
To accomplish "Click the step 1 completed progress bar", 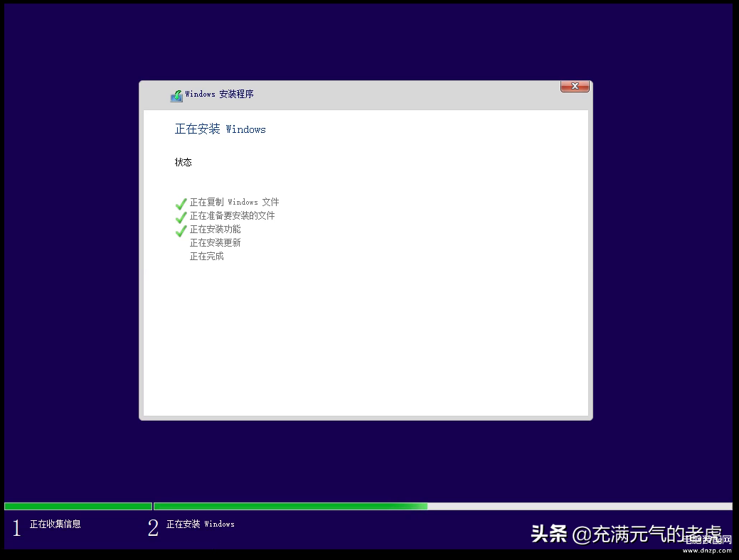I will 78,506.
